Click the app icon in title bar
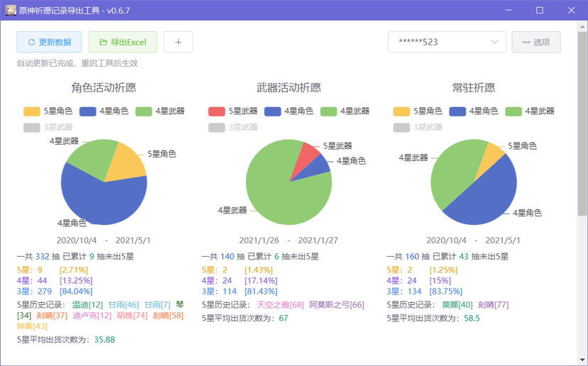The height and width of the screenshot is (366, 588). 11,10
